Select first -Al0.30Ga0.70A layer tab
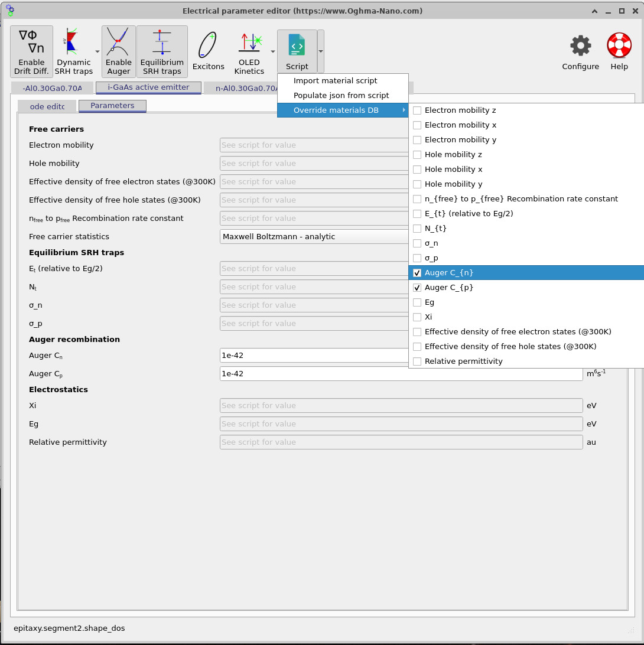The image size is (644, 645). 52,88
